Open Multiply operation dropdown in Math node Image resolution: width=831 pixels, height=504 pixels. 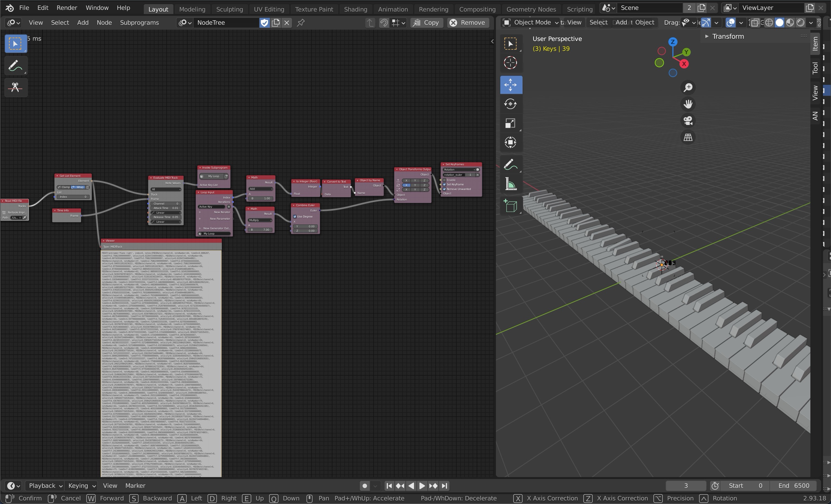tap(260, 220)
